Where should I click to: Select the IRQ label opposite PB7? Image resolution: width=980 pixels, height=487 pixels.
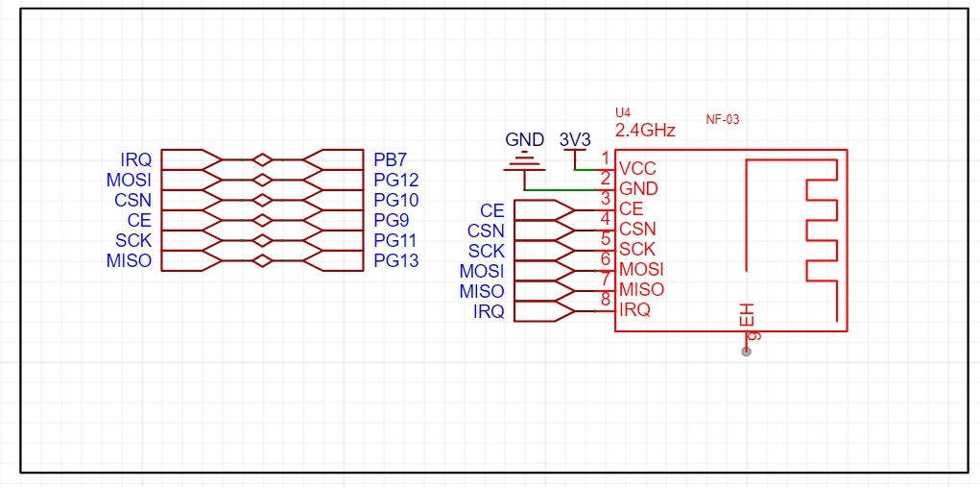pyautogui.click(x=136, y=160)
